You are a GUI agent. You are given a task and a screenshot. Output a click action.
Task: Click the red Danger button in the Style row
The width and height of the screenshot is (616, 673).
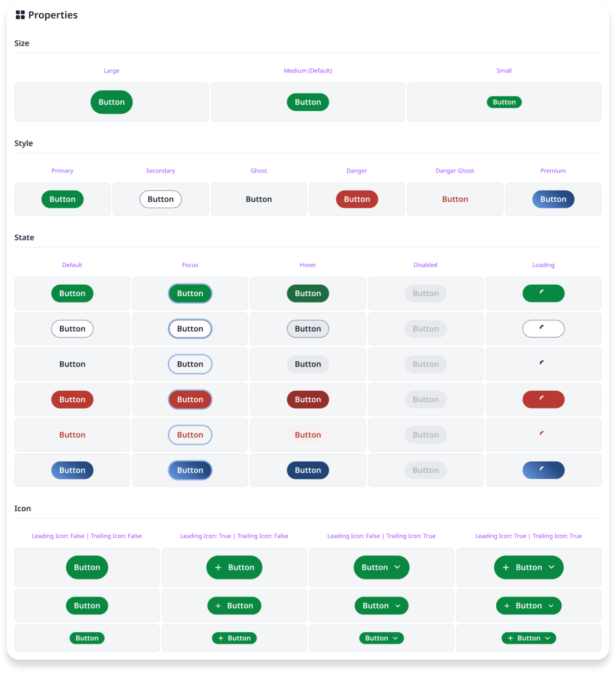[x=357, y=199]
